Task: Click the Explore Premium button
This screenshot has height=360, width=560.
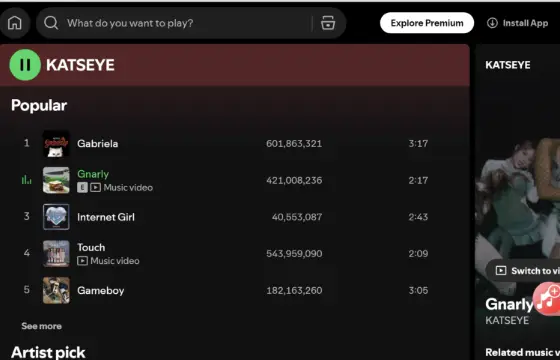Action: point(427,23)
